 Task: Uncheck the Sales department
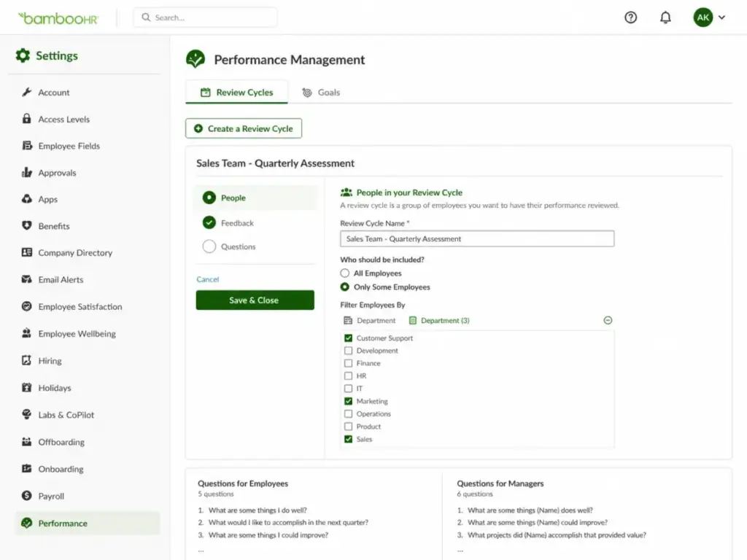coord(348,439)
